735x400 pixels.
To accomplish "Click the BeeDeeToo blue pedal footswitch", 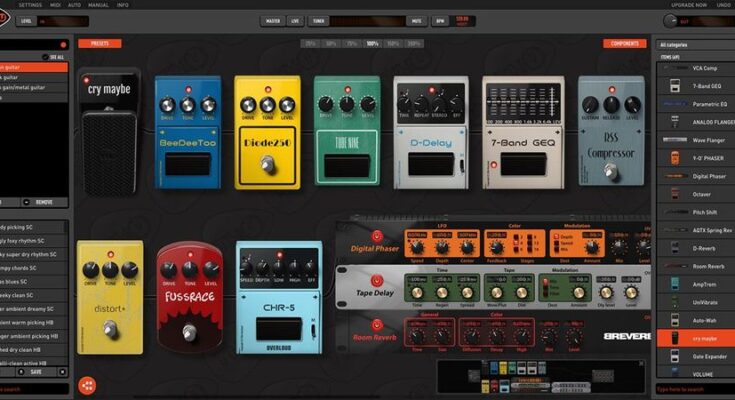I will tap(188, 165).
